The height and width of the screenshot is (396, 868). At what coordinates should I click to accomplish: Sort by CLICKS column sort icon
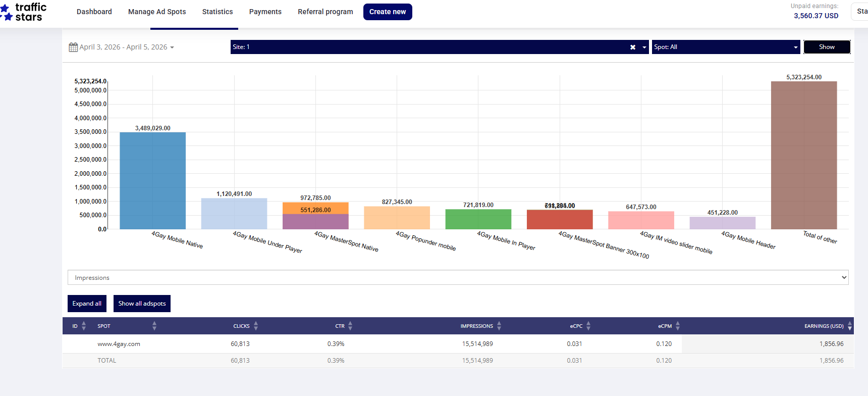tap(256, 326)
